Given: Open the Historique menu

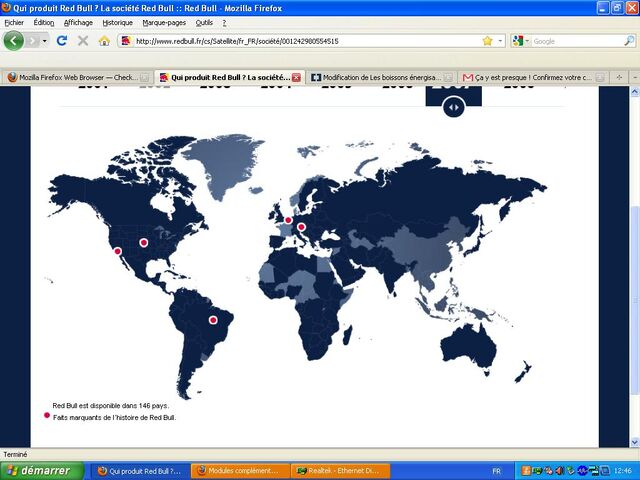Looking at the screenshot, I should pos(118,23).
